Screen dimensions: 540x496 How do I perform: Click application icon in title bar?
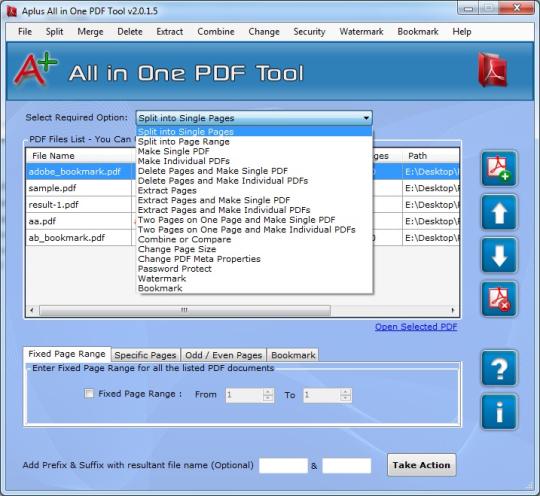pyautogui.click(x=12, y=11)
